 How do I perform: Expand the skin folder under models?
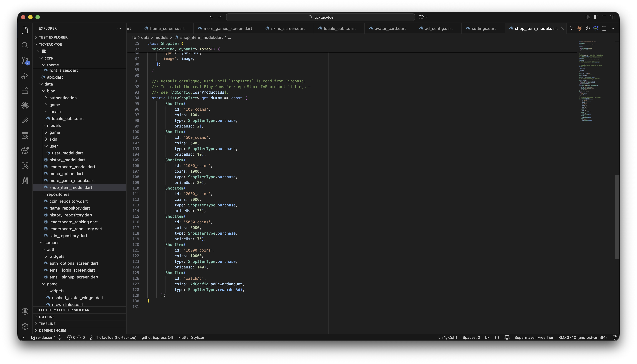click(x=80, y=139)
